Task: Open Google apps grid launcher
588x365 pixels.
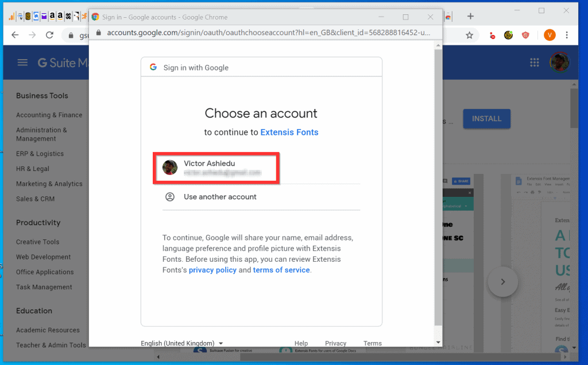Action: click(x=535, y=63)
